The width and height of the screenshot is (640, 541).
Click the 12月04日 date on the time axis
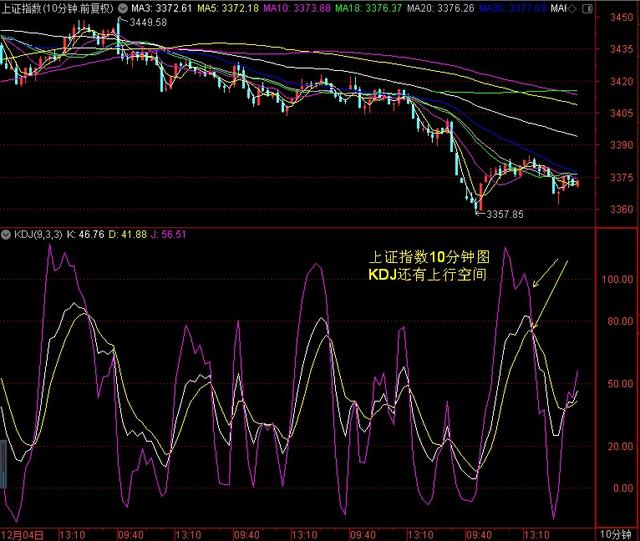click(22, 534)
